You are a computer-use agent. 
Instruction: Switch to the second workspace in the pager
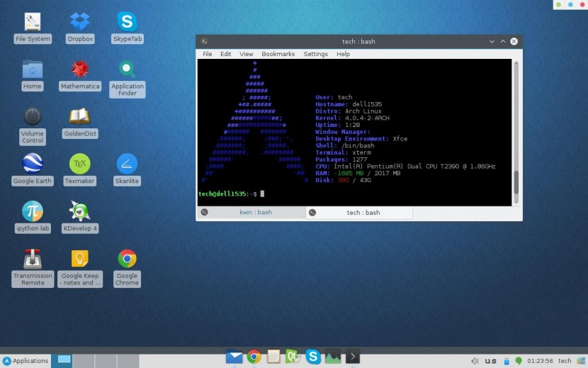tap(84, 361)
